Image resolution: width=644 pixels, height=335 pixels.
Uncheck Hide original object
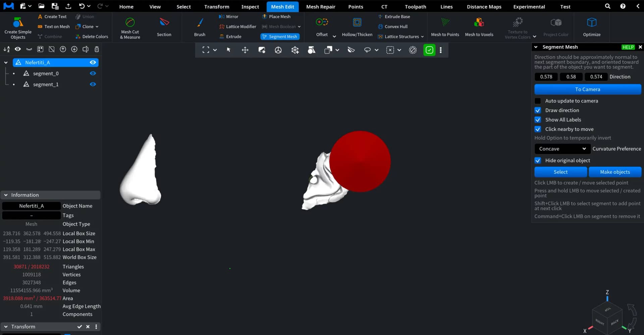(538, 160)
